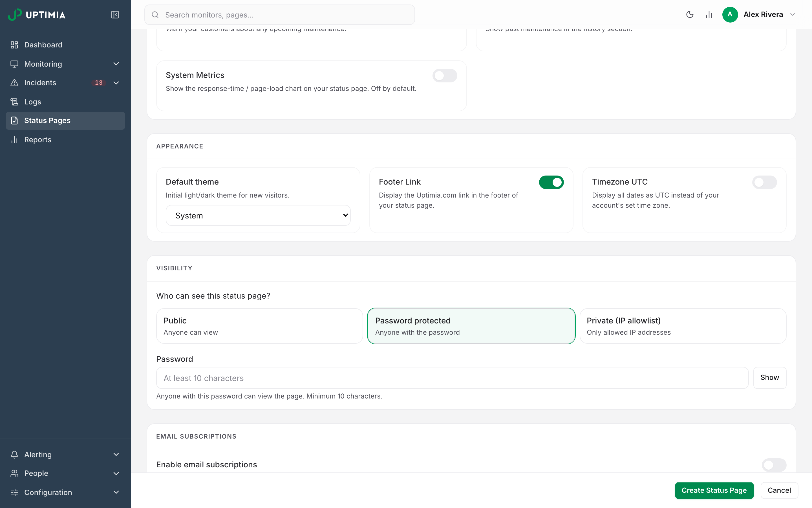Click the Uptimia logo
The width and height of the screenshot is (812, 508).
(37, 14)
